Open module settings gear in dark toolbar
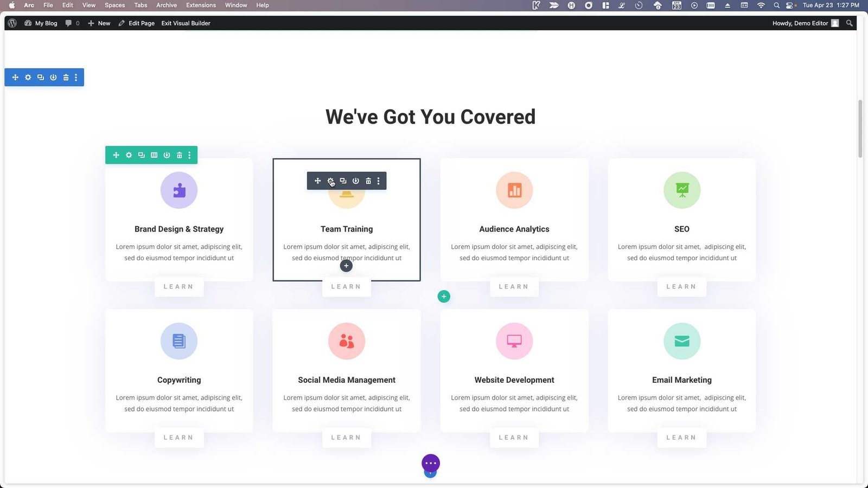 (330, 181)
